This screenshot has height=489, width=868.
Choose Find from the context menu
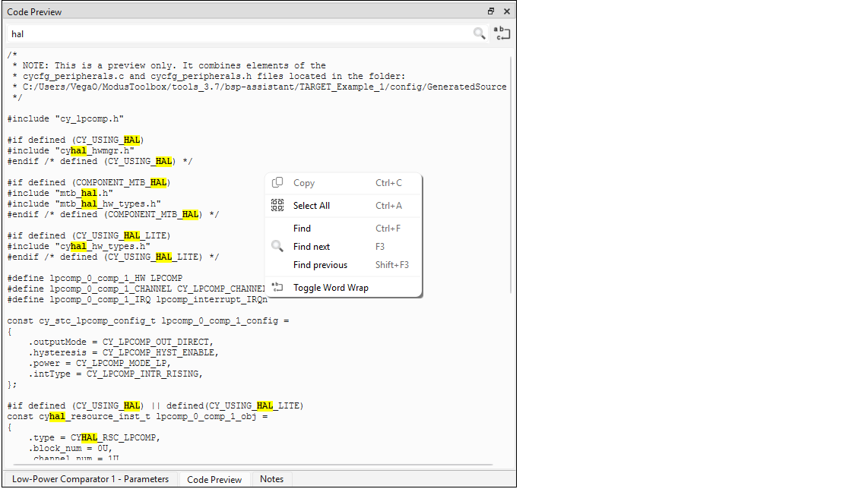[302, 229]
